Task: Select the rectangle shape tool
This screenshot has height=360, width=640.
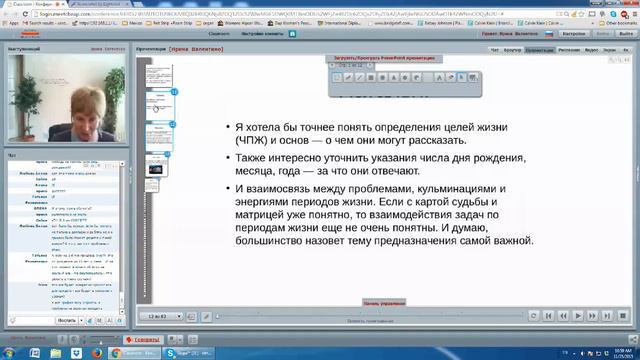Action: coord(371,78)
